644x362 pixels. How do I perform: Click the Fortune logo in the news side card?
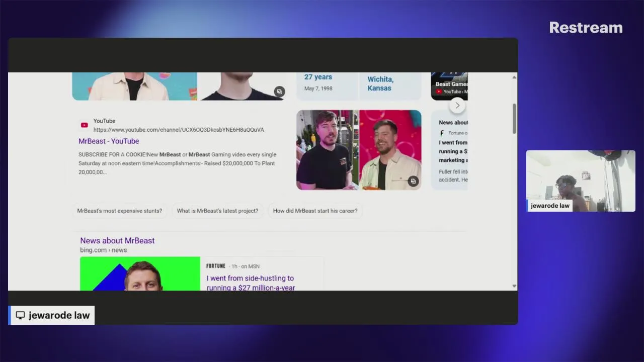[442, 133]
